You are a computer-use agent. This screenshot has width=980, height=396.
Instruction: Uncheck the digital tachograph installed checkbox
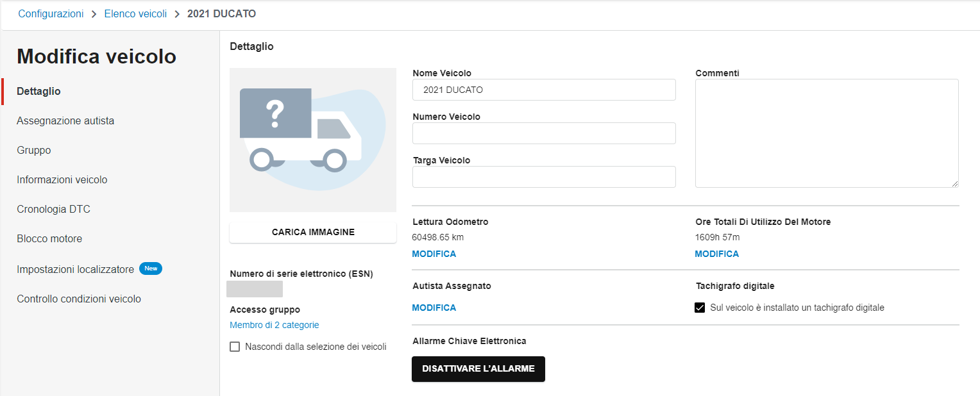pyautogui.click(x=700, y=308)
